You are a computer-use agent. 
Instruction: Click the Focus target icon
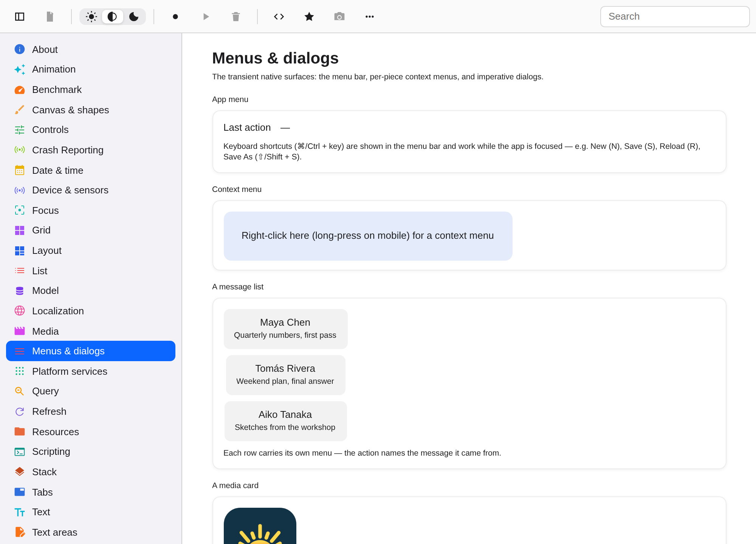coord(20,210)
